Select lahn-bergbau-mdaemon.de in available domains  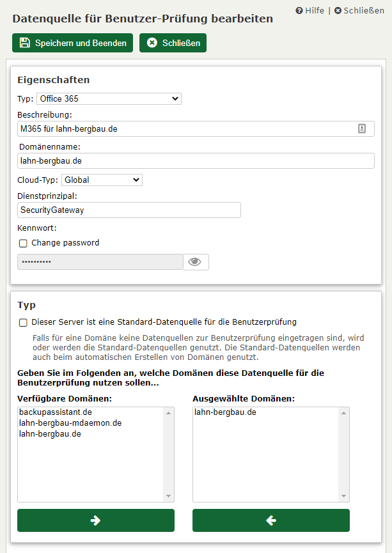tap(70, 423)
